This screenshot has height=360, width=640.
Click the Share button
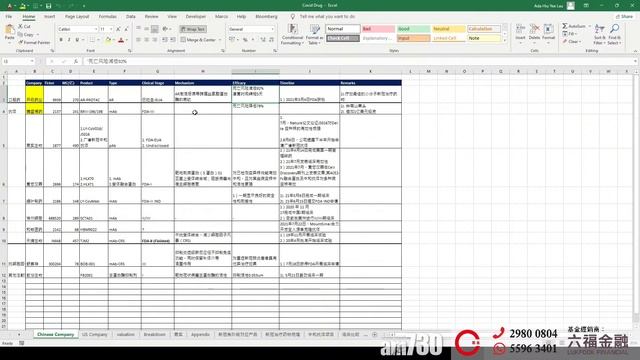(625, 17)
